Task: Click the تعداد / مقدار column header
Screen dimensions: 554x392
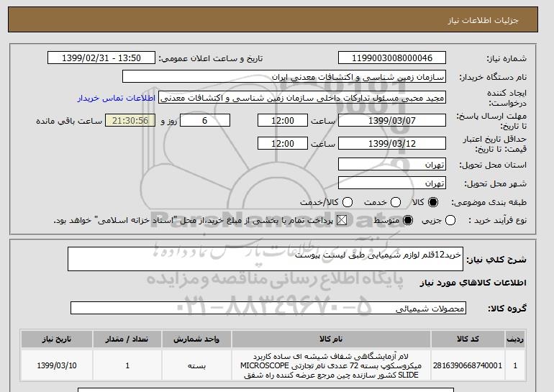Action: tap(127, 339)
